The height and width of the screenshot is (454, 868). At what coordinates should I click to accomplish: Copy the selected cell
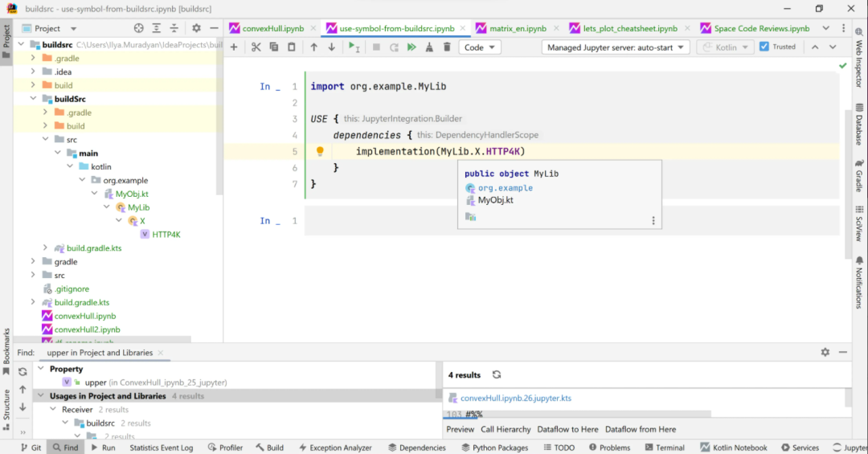click(x=273, y=47)
